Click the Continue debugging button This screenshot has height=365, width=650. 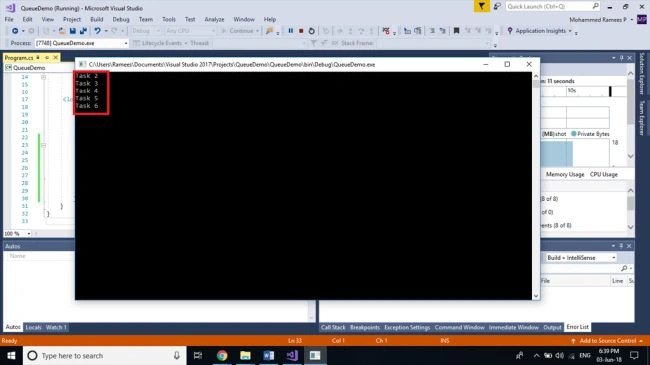click(x=237, y=31)
